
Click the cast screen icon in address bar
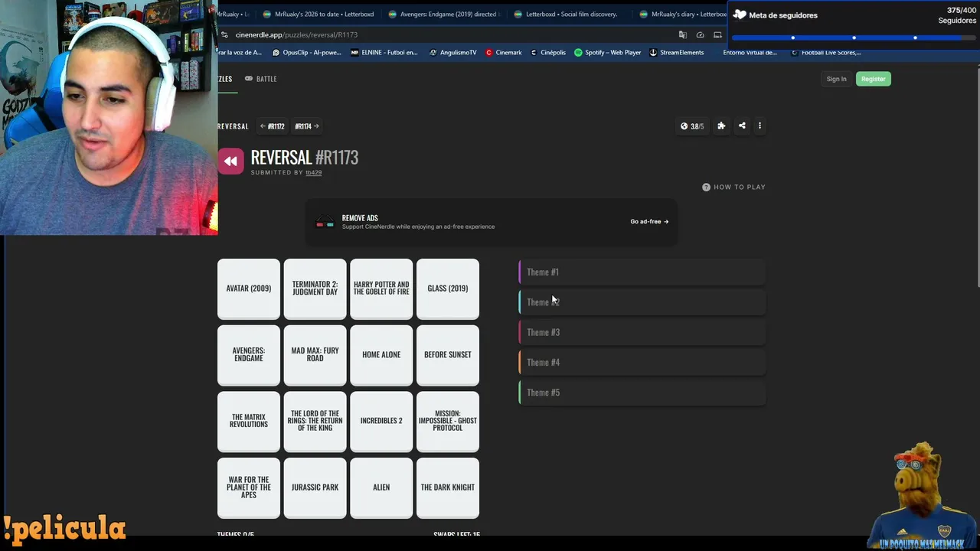pyautogui.click(x=717, y=34)
